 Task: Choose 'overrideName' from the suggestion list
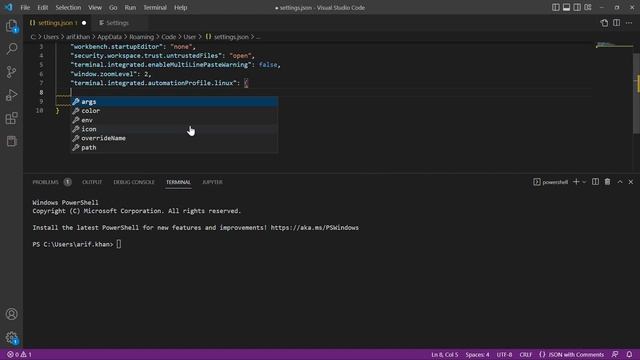(x=175, y=138)
